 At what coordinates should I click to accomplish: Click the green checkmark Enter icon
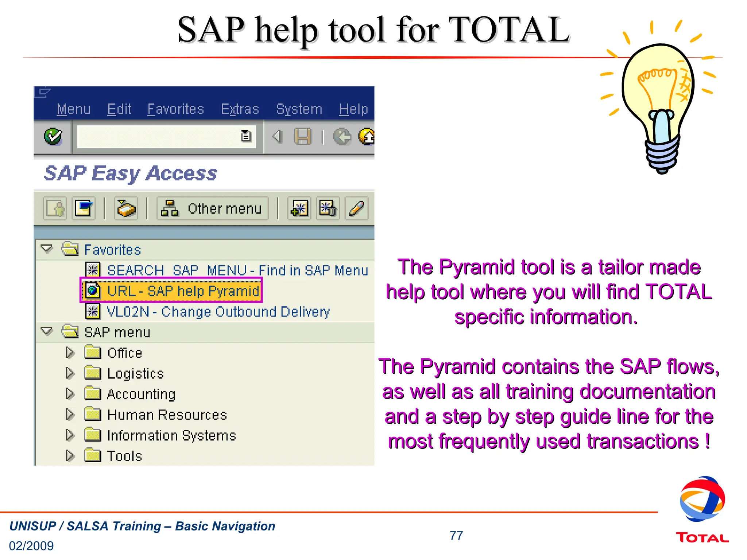53,137
